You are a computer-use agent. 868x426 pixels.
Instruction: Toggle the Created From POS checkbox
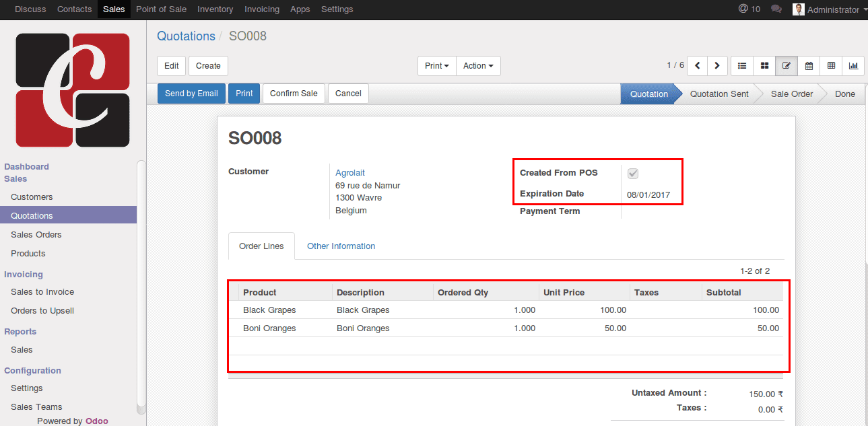tap(633, 174)
